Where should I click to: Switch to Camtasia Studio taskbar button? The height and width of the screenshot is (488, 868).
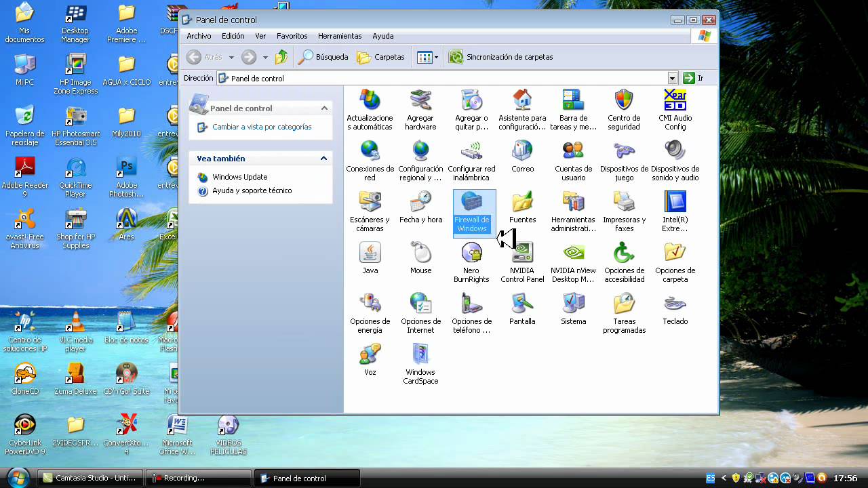pyautogui.click(x=90, y=478)
